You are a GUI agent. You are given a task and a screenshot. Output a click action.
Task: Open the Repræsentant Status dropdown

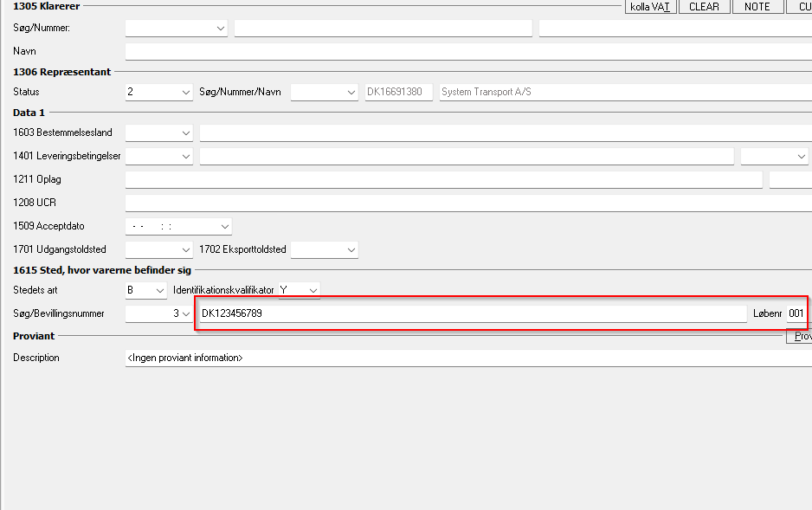tap(185, 93)
